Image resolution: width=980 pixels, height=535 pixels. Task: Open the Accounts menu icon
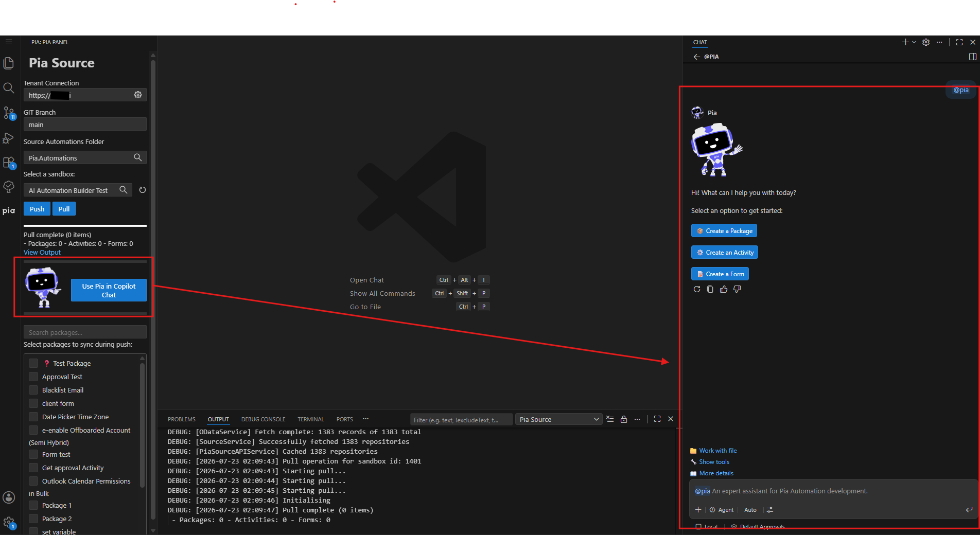point(9,497)
